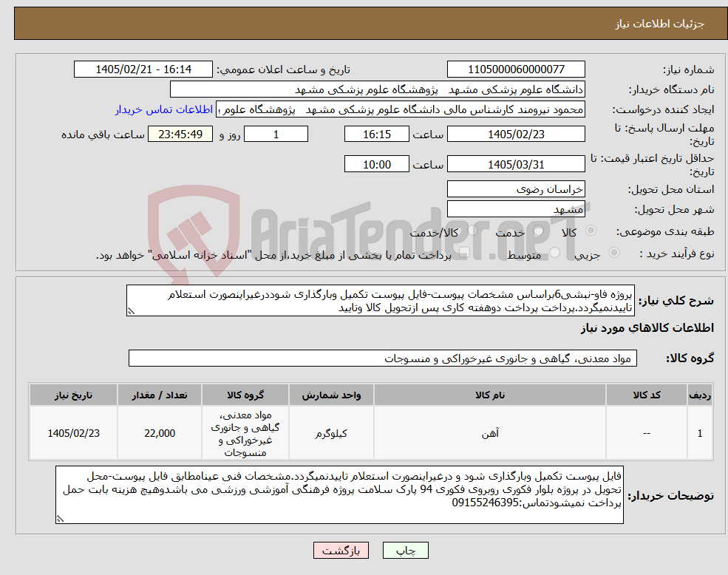Click the گروه کالا table column header
The image size is (728, 575).
[x=245, y=395]
